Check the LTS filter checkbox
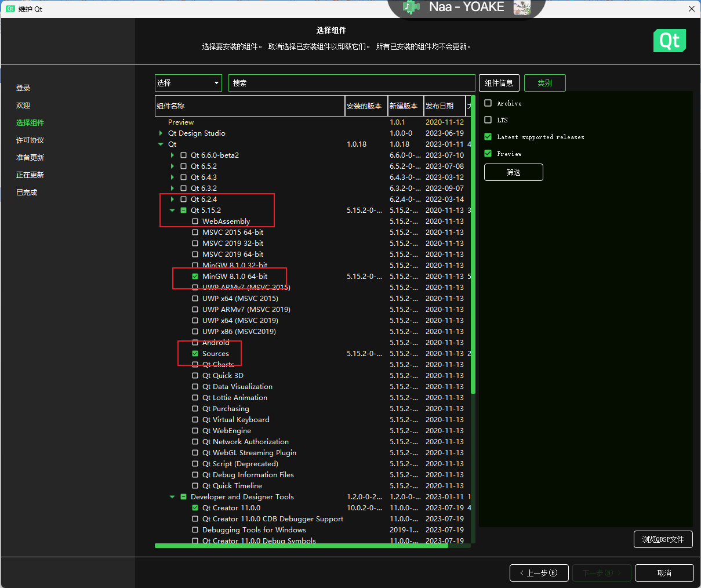Image resolution: width=701 pixels, height=588 pixels. [488, 120]
